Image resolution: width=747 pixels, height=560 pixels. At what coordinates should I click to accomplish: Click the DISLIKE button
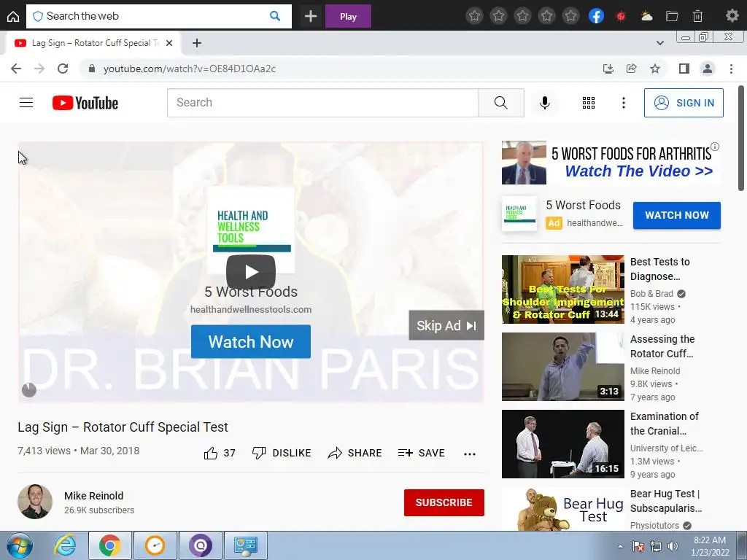click(x=282, y=453)
